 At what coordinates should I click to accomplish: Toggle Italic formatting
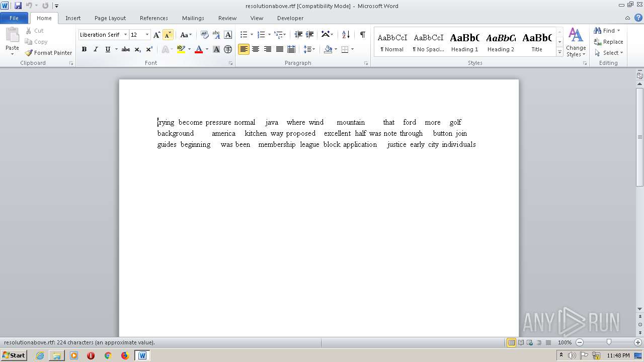[96, 49]
